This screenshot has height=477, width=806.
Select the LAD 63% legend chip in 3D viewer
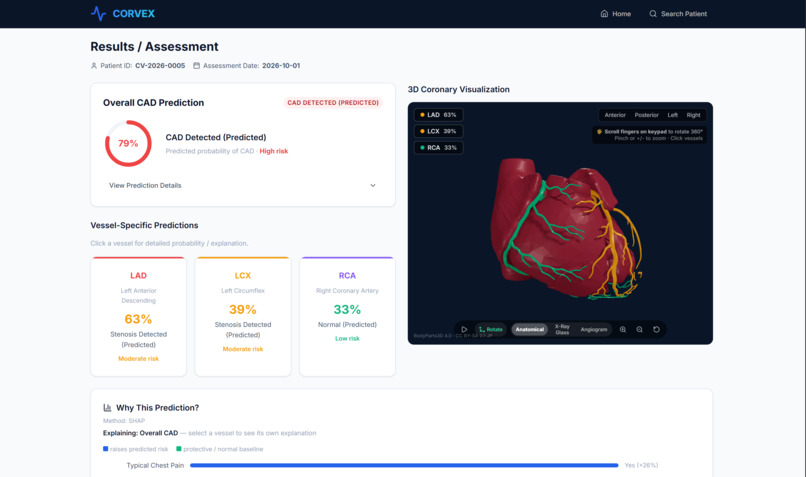coord(438,115)
